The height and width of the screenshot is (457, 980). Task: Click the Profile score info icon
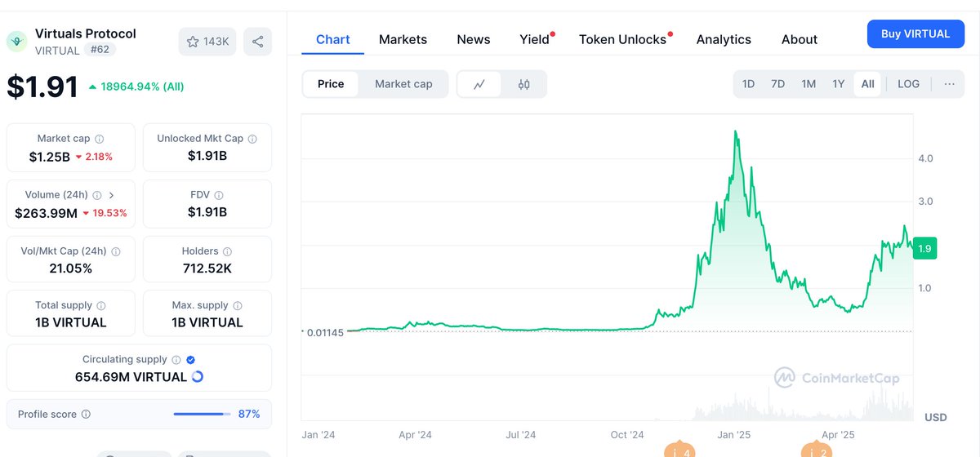(86, 415)
